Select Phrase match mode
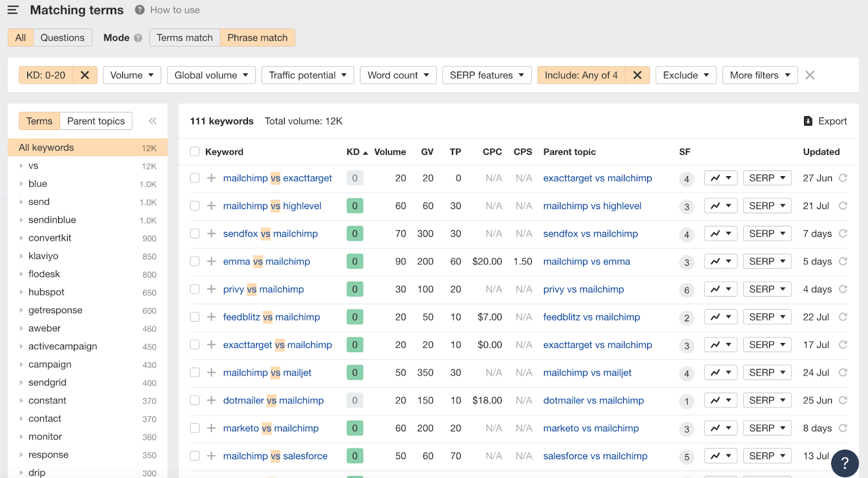The height and width of the screenshot is (478, 868). pyautogui.click(x=257, y=38)
